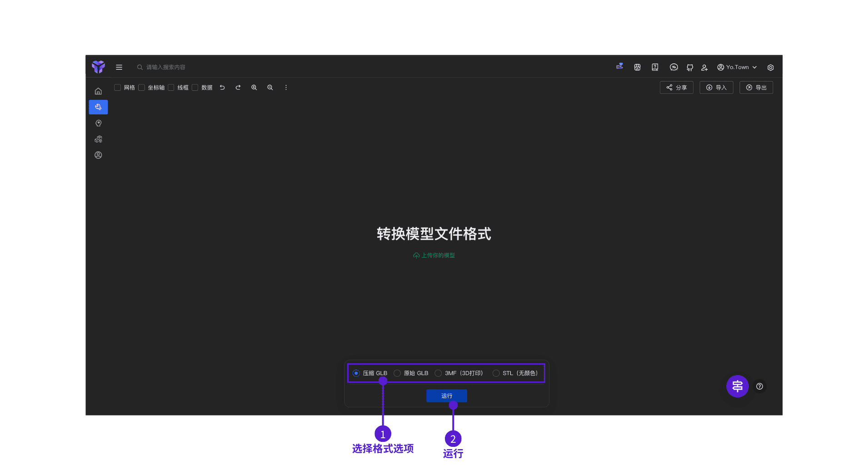Zoom out with magnifier minus icon
The width and height of the screenshot is (868, 470).
[270, 88]
